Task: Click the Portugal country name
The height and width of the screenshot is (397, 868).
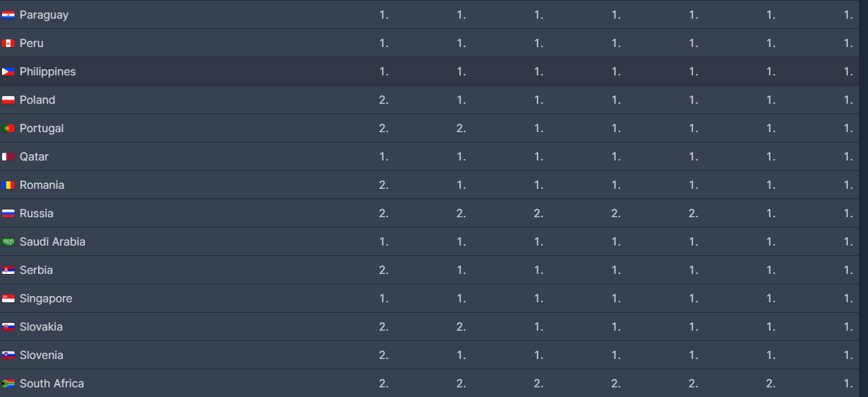Action: click(41, 128)
